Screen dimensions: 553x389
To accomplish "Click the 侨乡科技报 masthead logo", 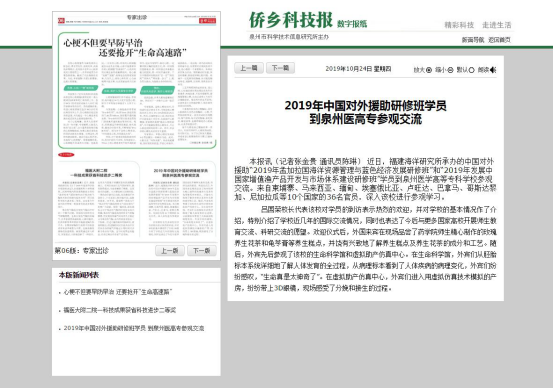I will pyautogui.click(x=291, y=20).
